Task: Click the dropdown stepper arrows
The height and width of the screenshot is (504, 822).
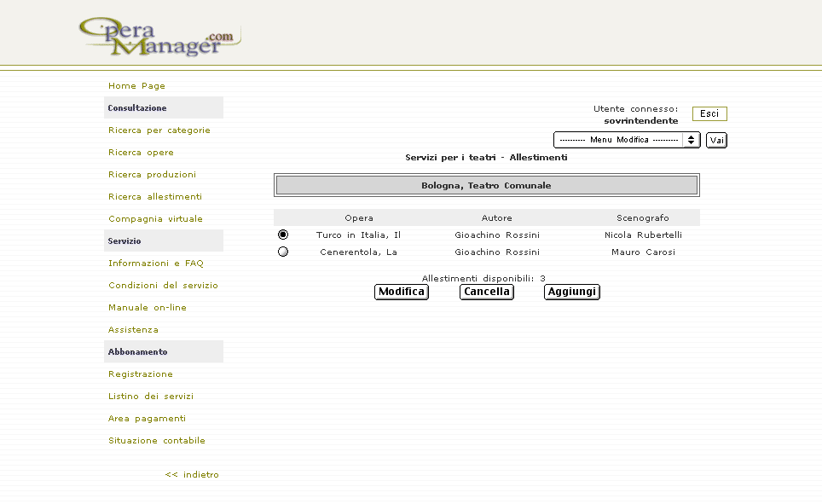Action: [691, 140]
